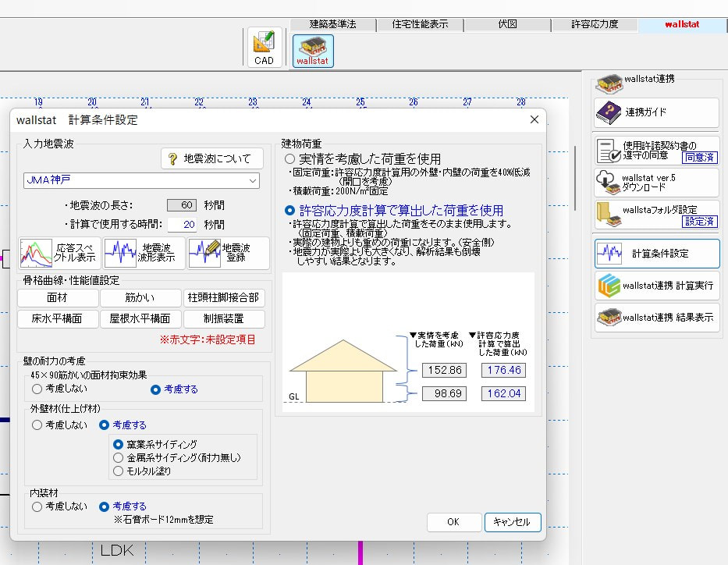Image resolution: width=728 pixels, height=565 pixels.
Task: Open 床水平構面 settings
Action: pos(58,319)
